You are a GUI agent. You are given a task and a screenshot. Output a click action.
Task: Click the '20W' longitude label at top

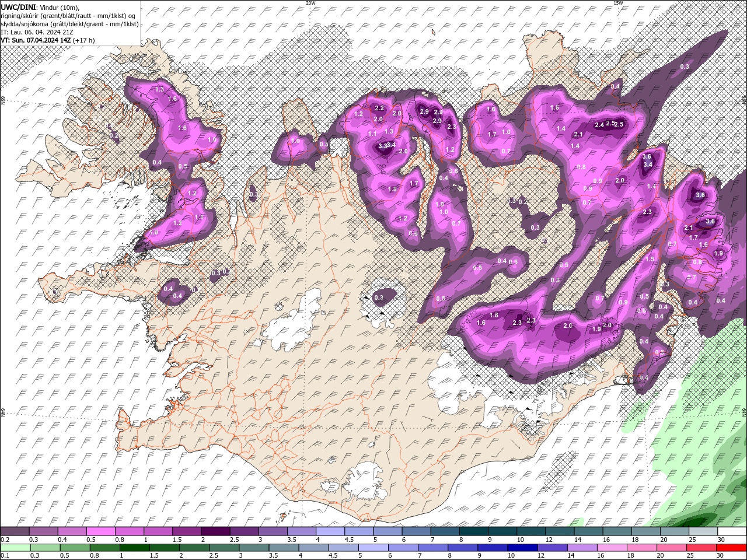coord(310,3)
